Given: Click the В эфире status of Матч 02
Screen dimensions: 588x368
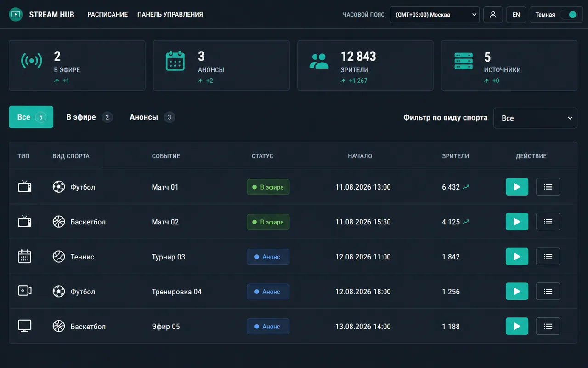Looking at the screenshot, I should click(268, 222).
